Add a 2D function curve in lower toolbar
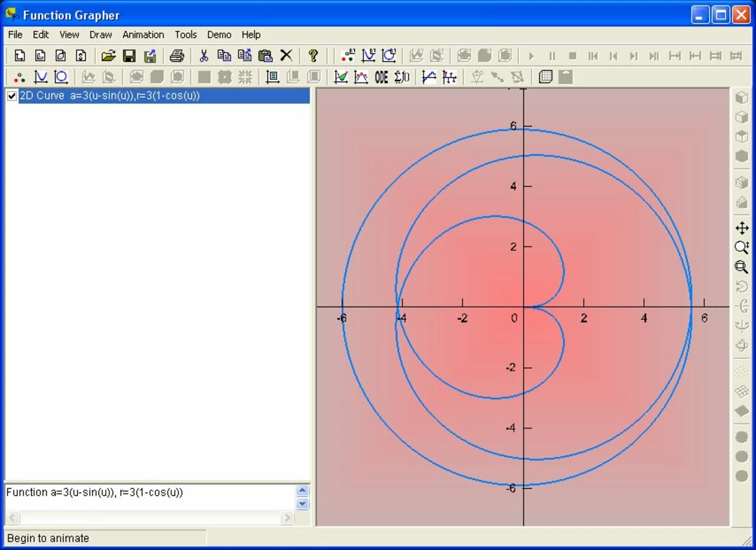The image size is (756, 550). click(41, 77)
